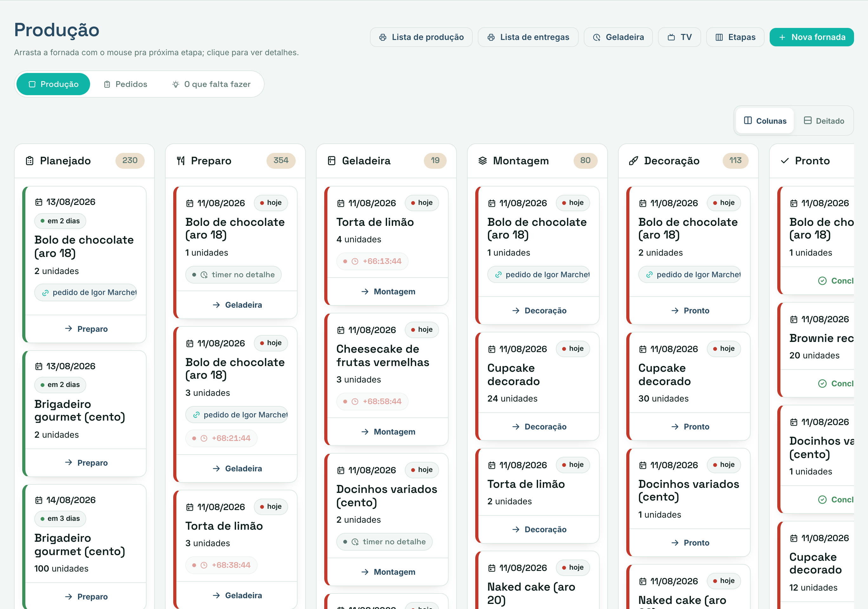868x609 pixels.
Task: Click the TV icon in the header
Action: 671,37
